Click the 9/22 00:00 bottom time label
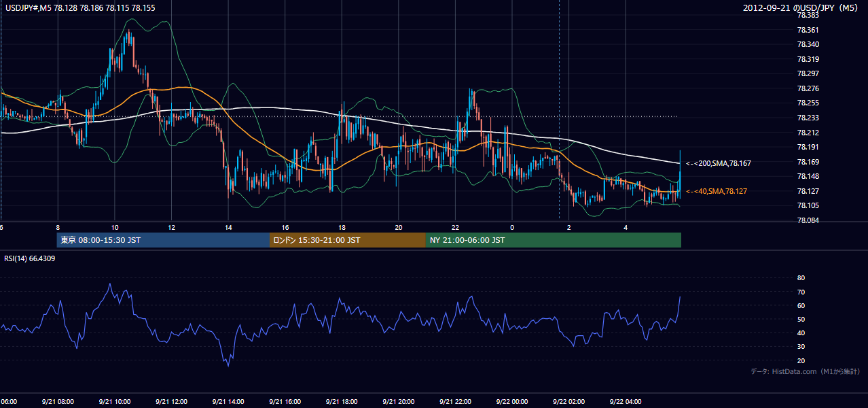Screen dimensions: 868x408 coord(512,401)
